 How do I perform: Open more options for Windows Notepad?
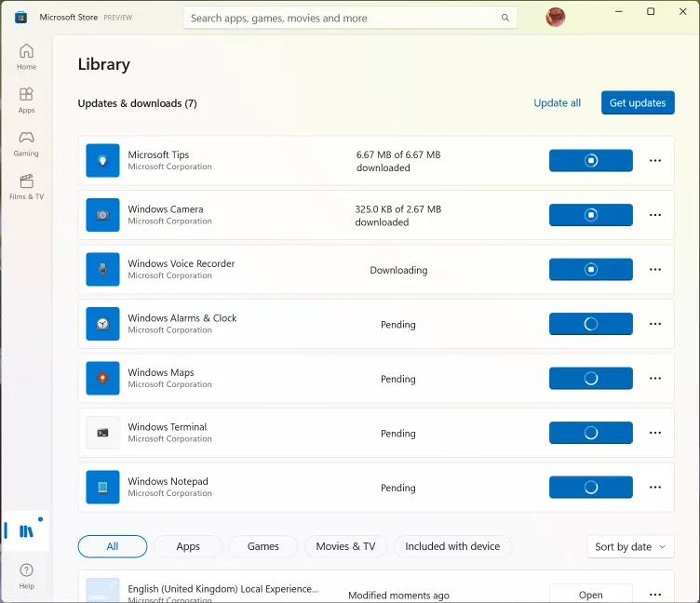655,487
